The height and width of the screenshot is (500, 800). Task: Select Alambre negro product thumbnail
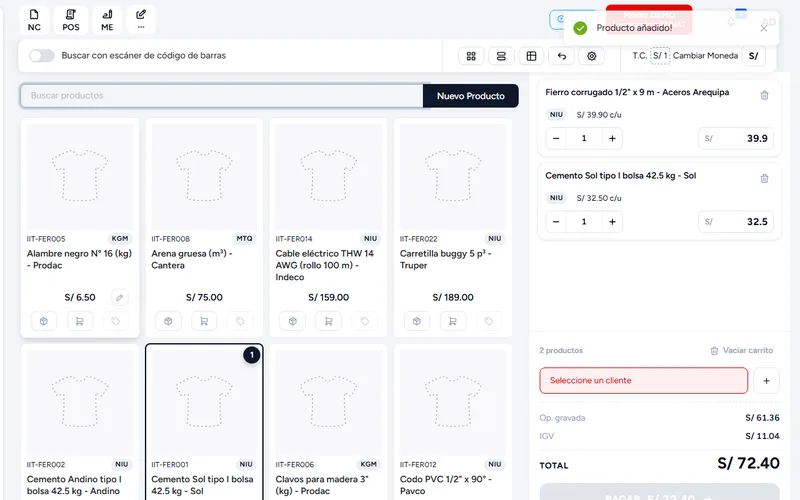(80, 177)
